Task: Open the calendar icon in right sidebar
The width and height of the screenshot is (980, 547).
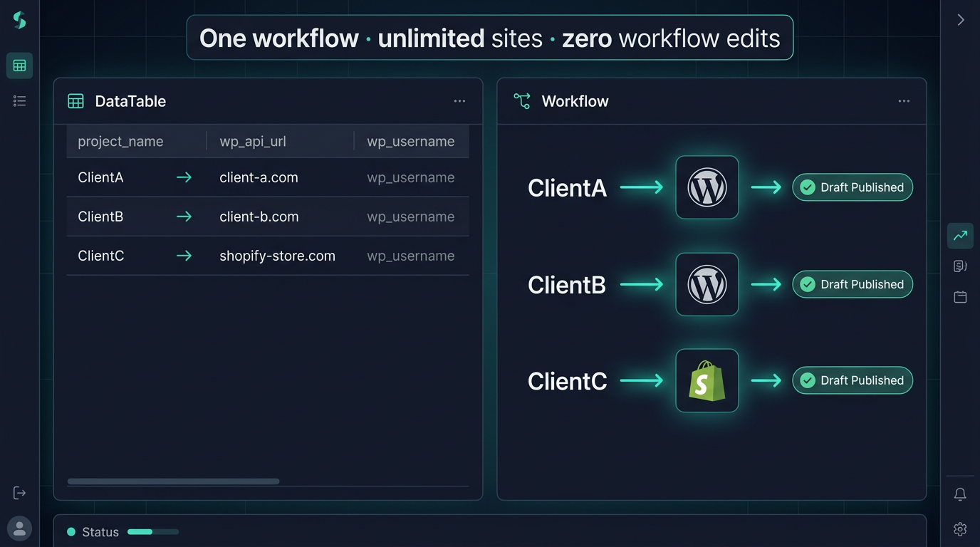Action: pyautogui.click(x=960, y=297)
